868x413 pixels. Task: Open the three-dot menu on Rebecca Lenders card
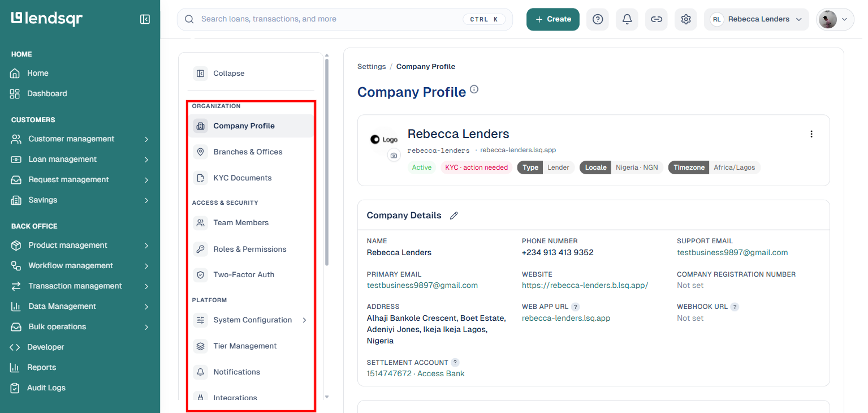point(811,134)
